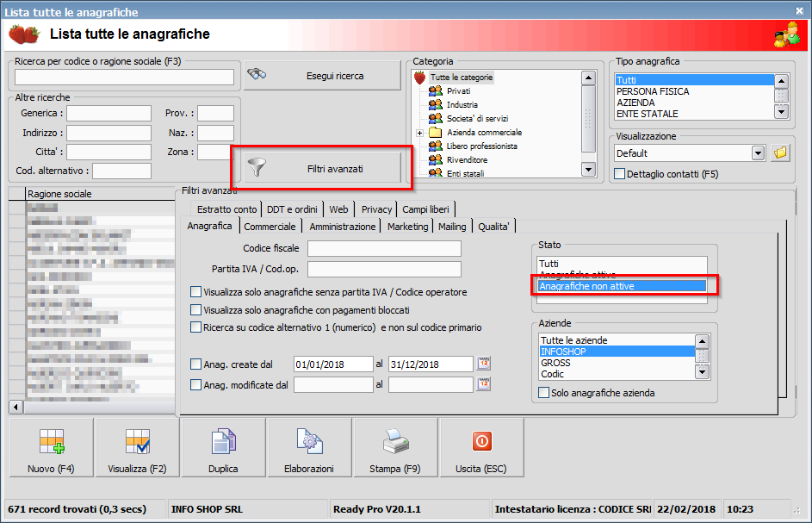Click the Cod. alternativo field

click(121, 171)
